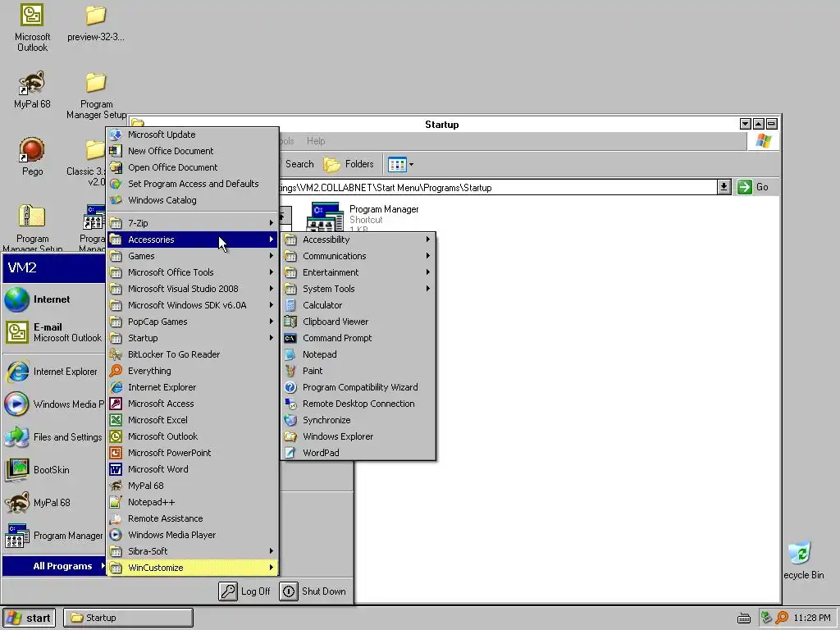Open Microsoft Access from All Programs
Image resolution: width=840 pixels, height=630 pixels.
tap(193, 404)
